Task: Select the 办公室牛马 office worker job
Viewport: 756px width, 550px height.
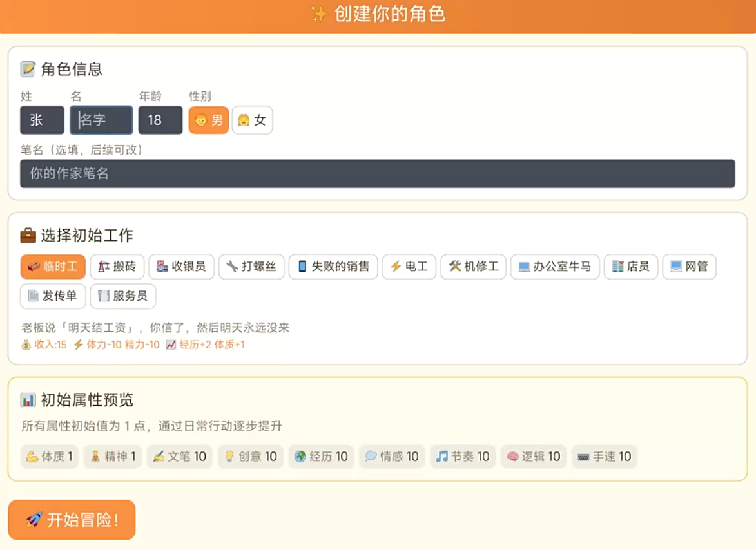Action: [555, 267]
